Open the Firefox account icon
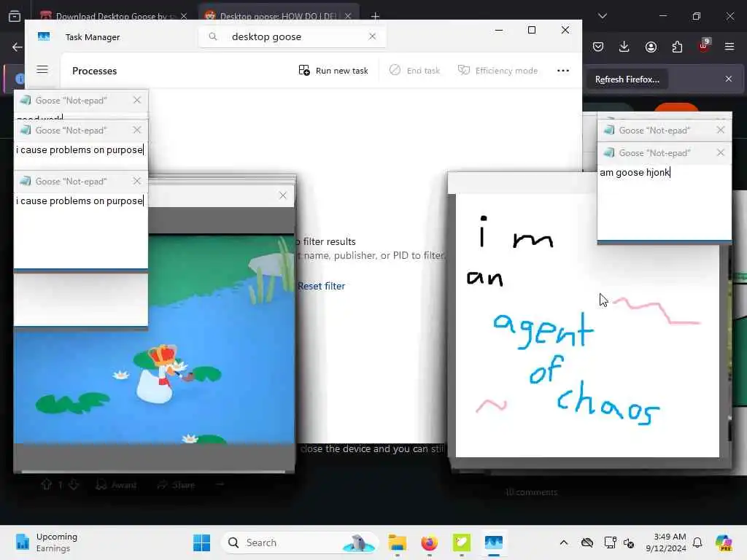The image size is (747, 560). click(x=651, y=47)
